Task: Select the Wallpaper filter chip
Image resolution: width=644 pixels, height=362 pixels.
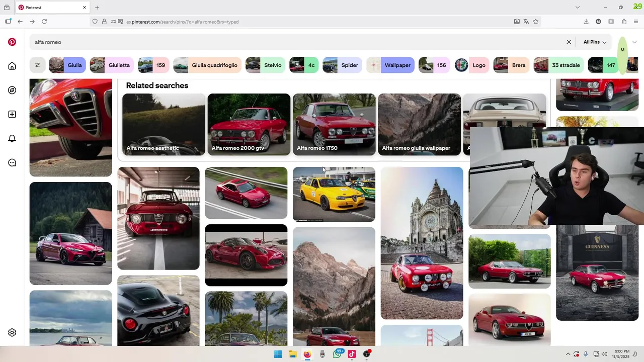Action: point(390,65)
